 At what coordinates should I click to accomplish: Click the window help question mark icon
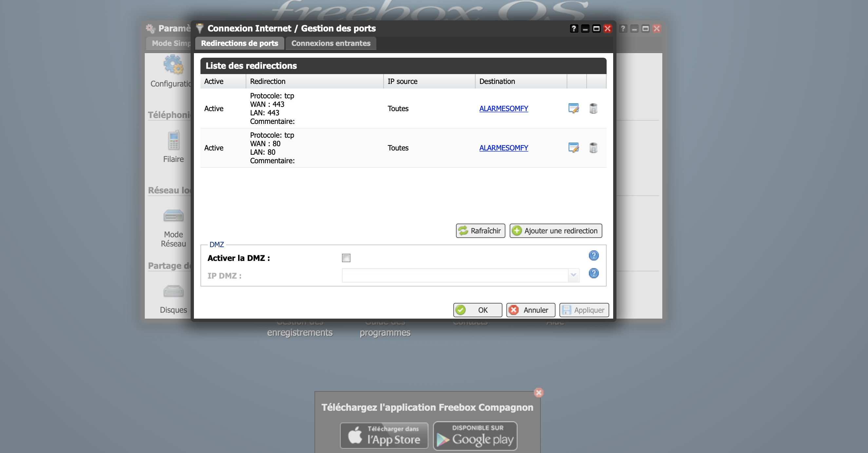(x=574, y=29)
